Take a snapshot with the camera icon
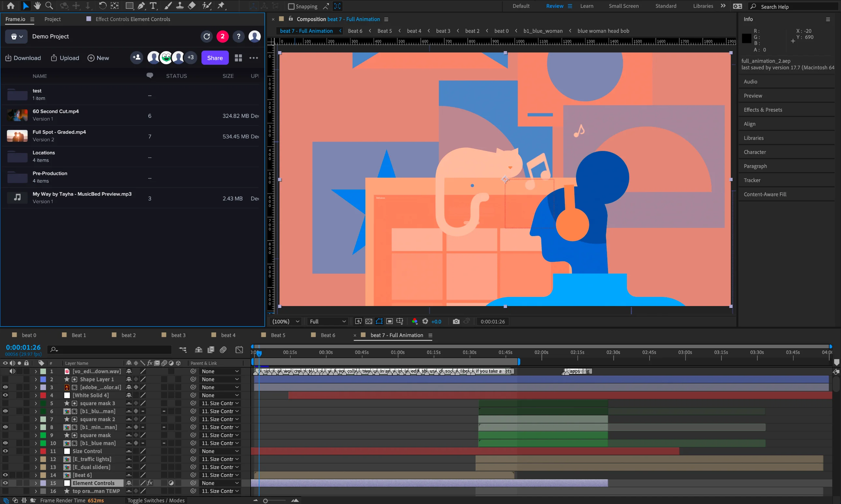This screenshot has width=841, height=504. pyautogui.click(x=456, y=321)
